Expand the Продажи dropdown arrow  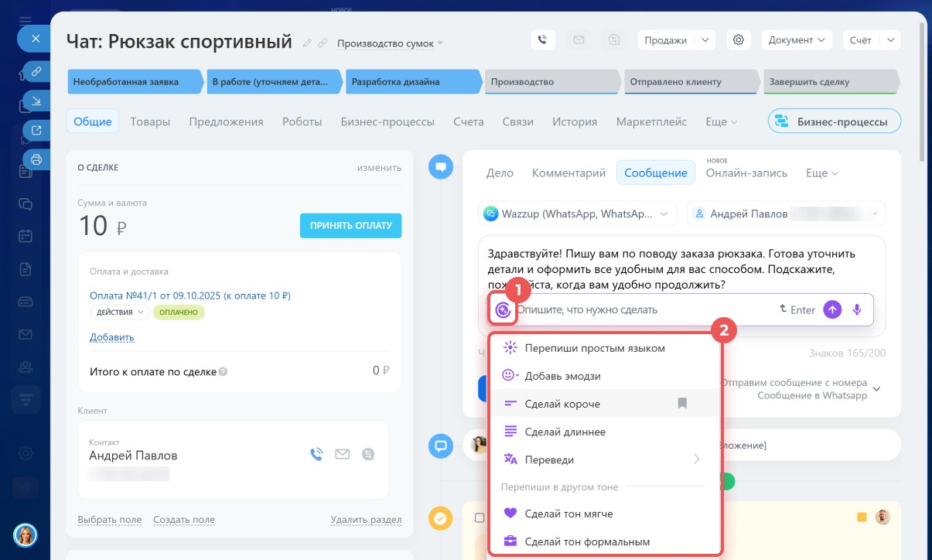coord(705,40)
